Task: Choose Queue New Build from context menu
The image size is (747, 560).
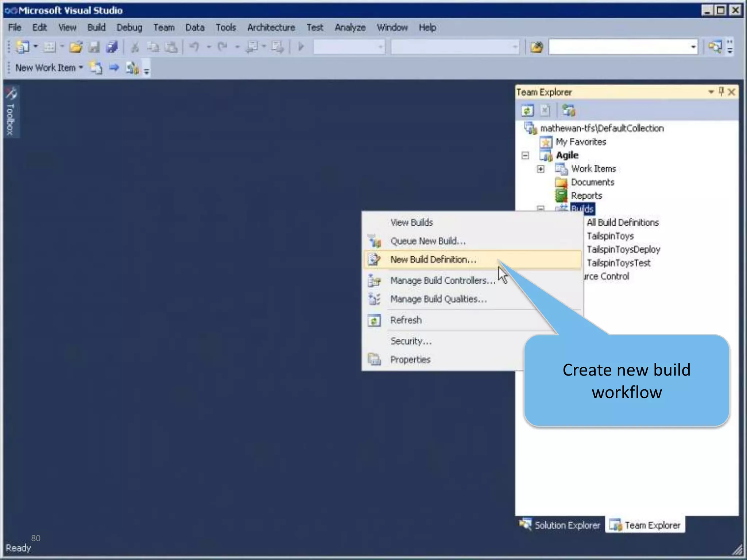Action: pos(428,241)
